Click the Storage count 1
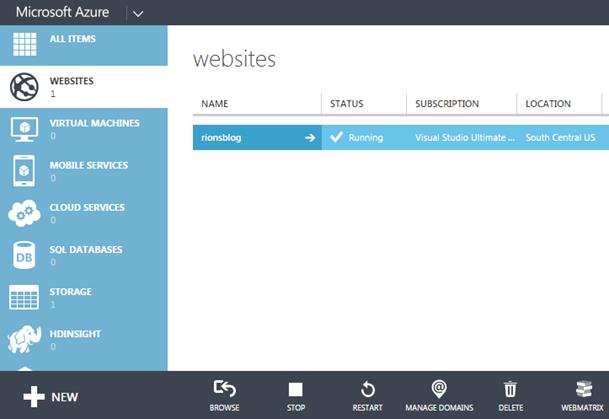This screenshot has height=419, width=609. (53, 304)
